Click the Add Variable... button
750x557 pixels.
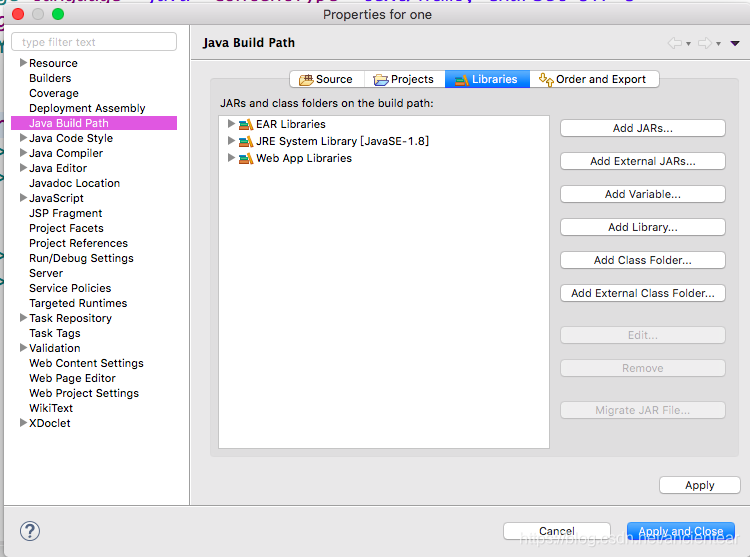[642, 194]
